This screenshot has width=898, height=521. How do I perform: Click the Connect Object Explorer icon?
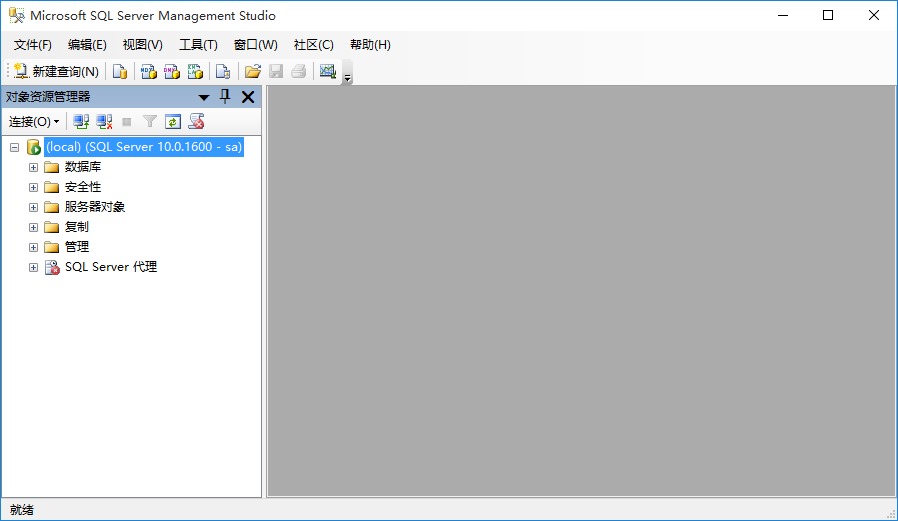81,121
